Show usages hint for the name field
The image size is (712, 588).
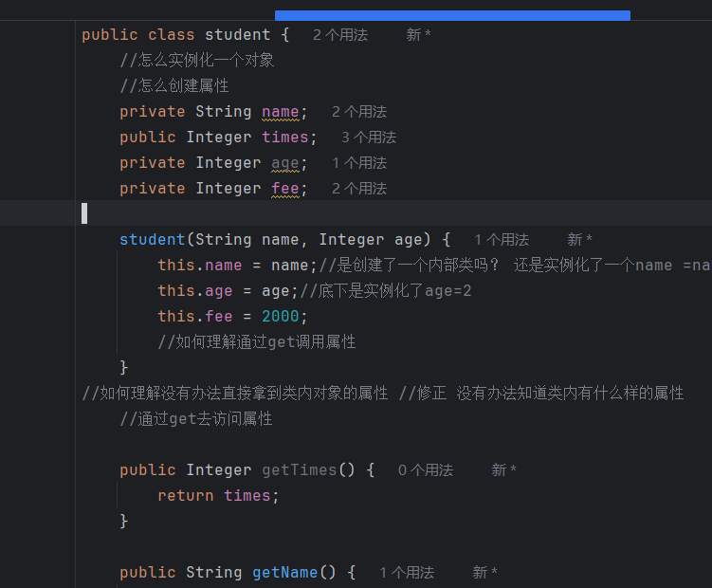point(359,112)
